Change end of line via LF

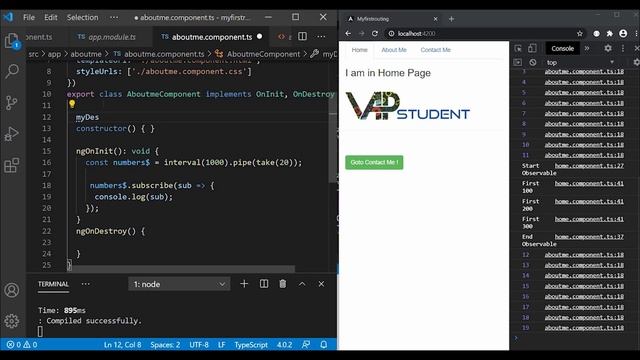(222, 344)
